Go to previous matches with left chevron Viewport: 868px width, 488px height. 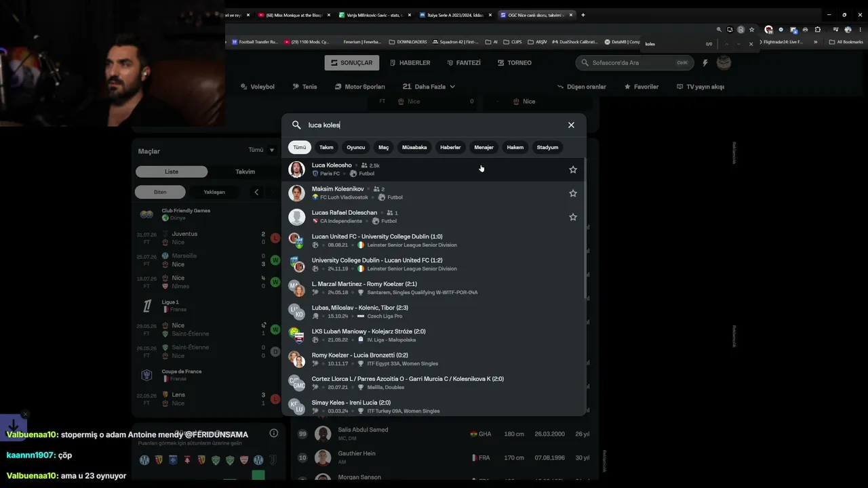(x=256, y=192)
